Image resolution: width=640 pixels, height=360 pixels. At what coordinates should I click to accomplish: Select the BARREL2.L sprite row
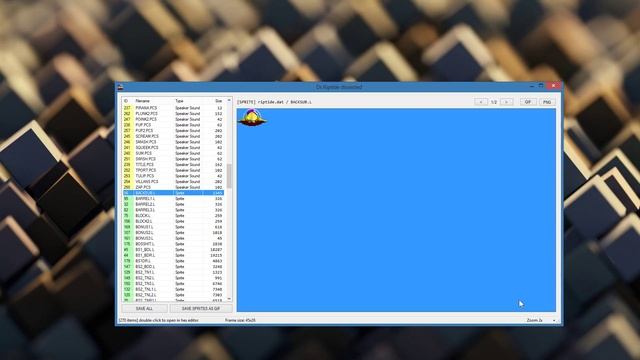(173, 204)
